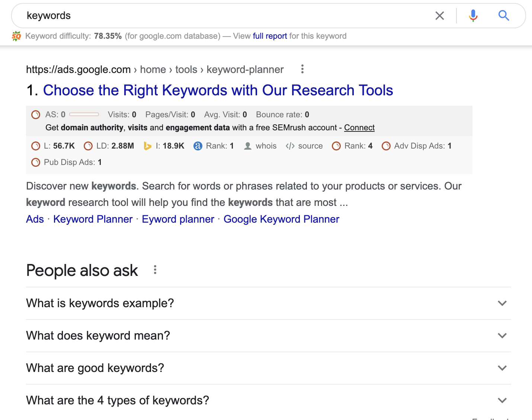The width and height of the screenshot is (532, 420).
Task: Click the Adv Disp Ads icon
Action: tap(386, 146)
